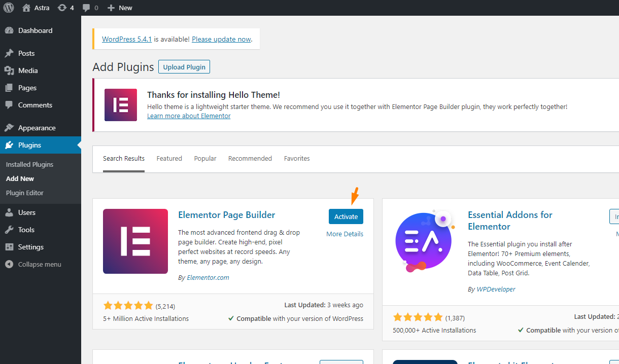619x364 pixels.
Task: Select Add New plugin submenu item
Action: (x=20, y=178)
